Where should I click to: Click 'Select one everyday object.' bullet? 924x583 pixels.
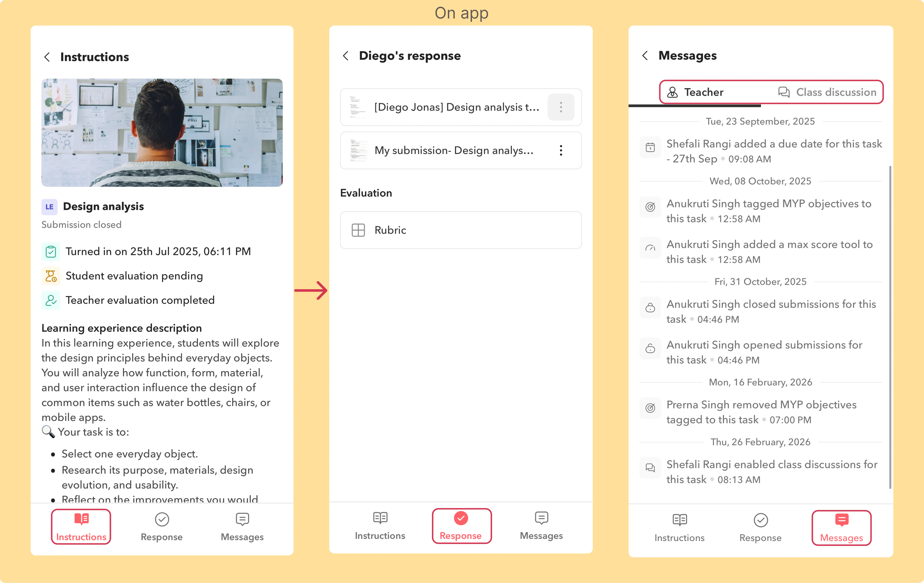130,454
